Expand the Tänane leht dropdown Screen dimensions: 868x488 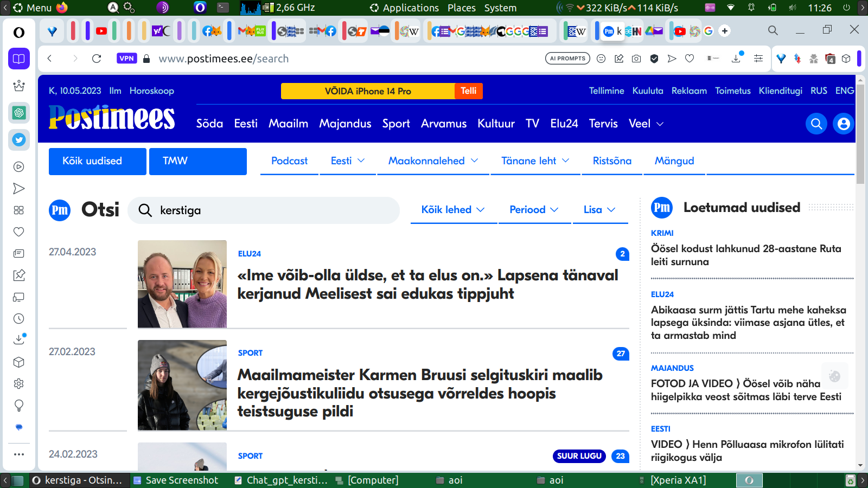(x=535, y=161)
